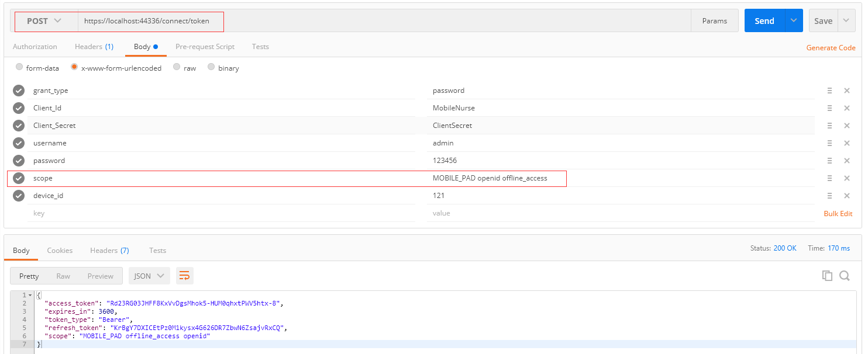Open presets menu for the username row

click(x=829, y=143)
